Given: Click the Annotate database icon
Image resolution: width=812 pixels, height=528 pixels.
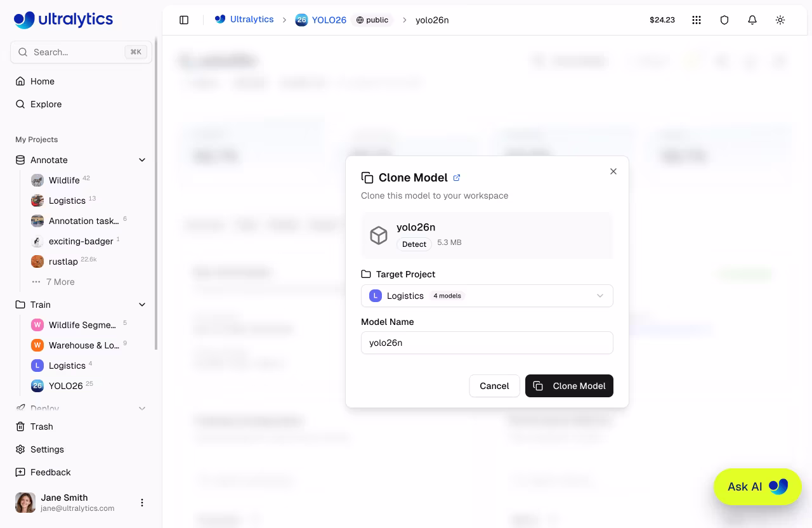Looking at the screenshot, I should coord(20,160).
